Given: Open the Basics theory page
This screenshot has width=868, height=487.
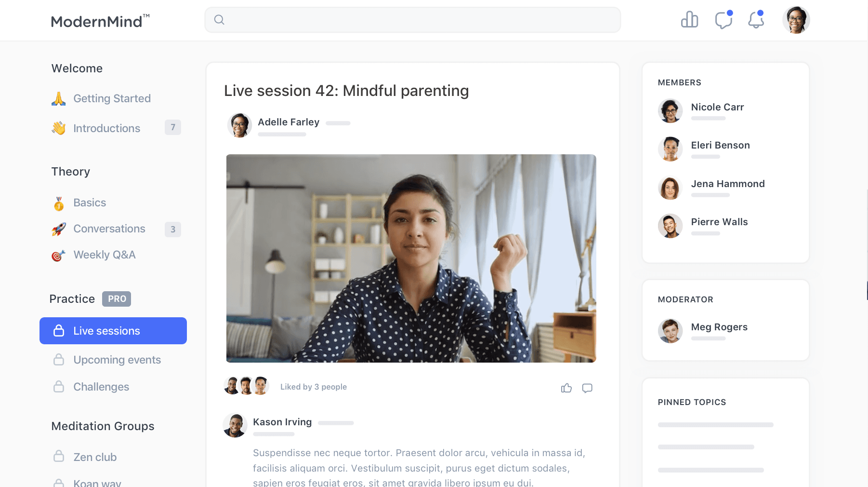Looking at the screenshot, I should [x=90, y=203].
